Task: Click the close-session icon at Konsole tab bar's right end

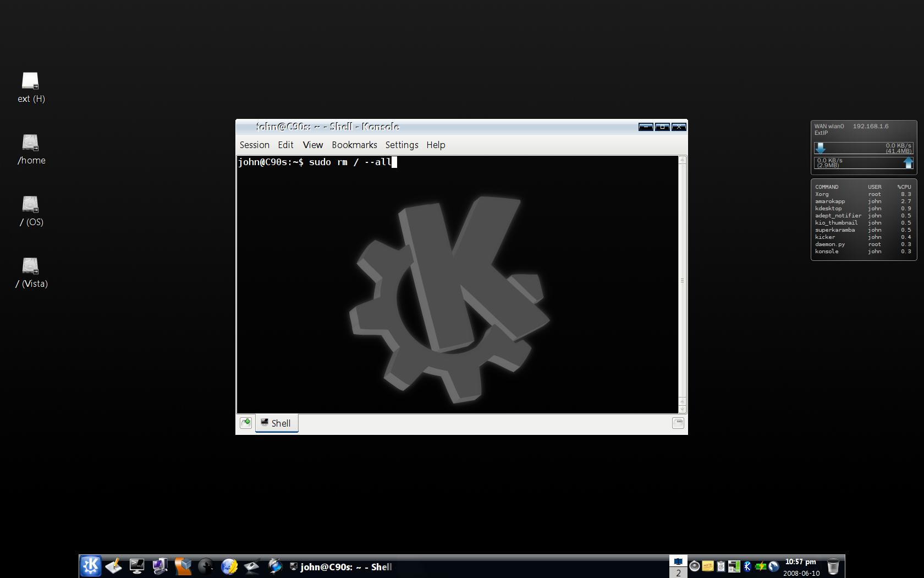Action: (x=678, y=423)
